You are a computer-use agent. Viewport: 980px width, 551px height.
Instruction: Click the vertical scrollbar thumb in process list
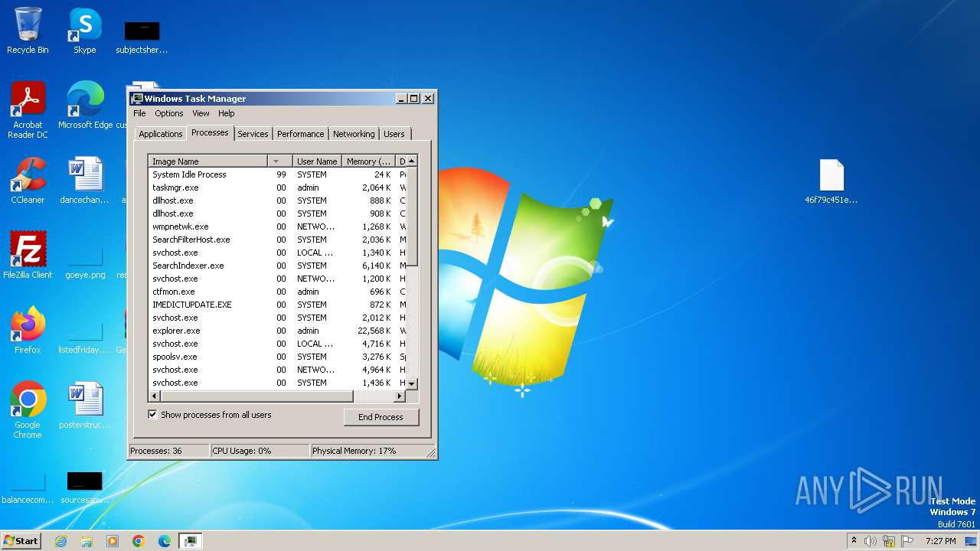[x=411, y=217]
